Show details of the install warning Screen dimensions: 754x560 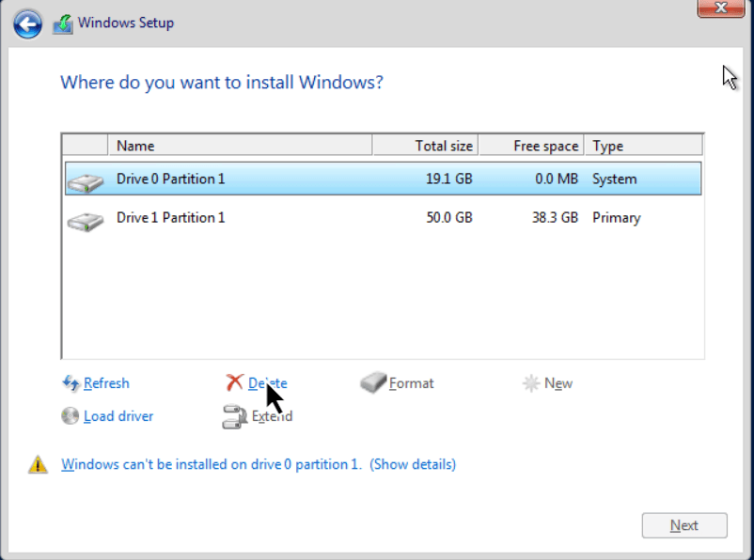point(413,464)
